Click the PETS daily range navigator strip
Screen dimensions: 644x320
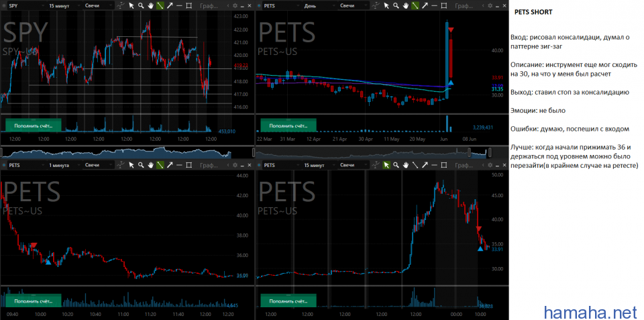383,152
